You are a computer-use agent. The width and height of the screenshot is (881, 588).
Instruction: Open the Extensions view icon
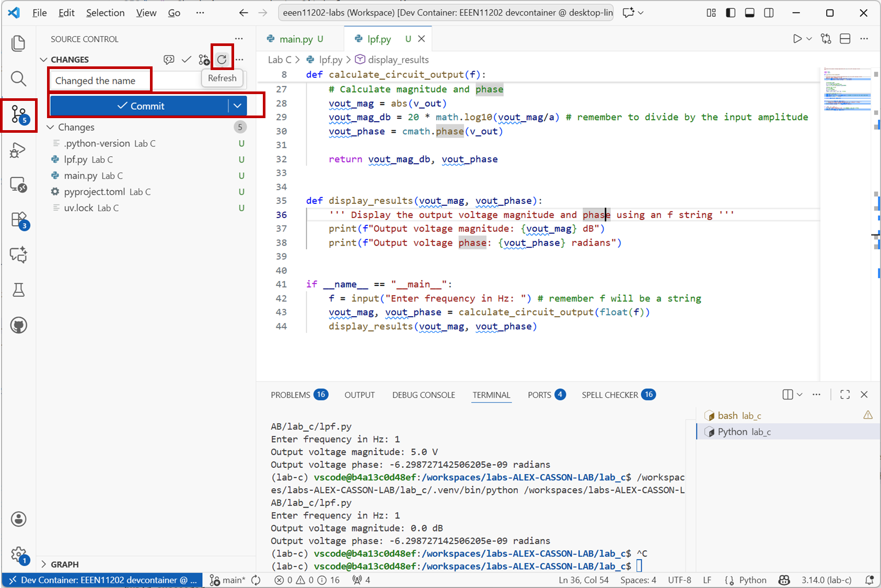click(x=18, y=220)
